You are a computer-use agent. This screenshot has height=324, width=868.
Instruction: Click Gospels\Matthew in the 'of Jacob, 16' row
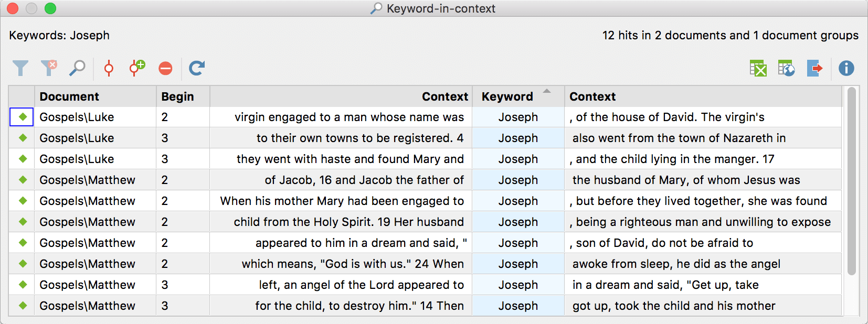[87, 180]
